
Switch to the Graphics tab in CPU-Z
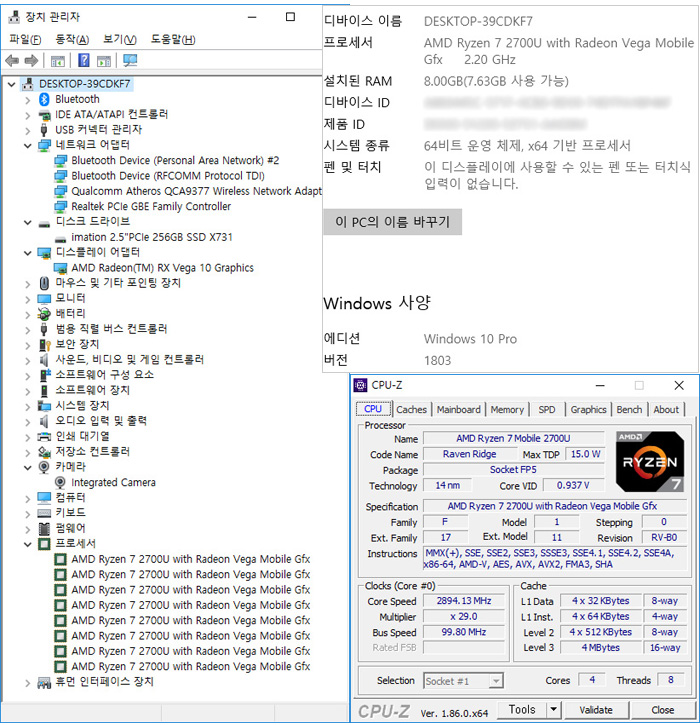click(x=588, y=410)
